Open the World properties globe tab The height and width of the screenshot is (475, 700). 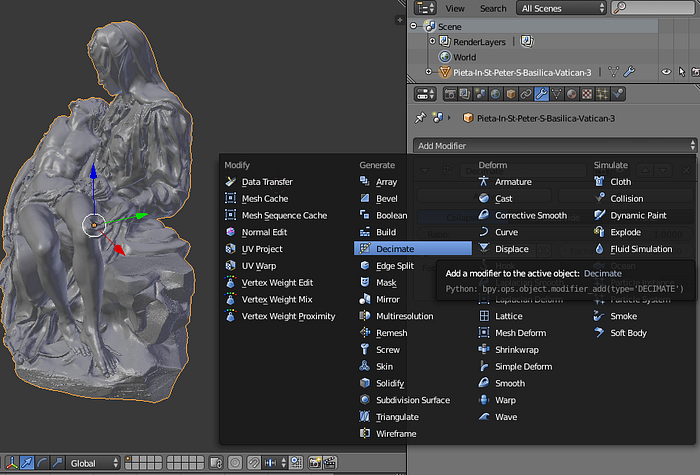(x=496, y=94)
